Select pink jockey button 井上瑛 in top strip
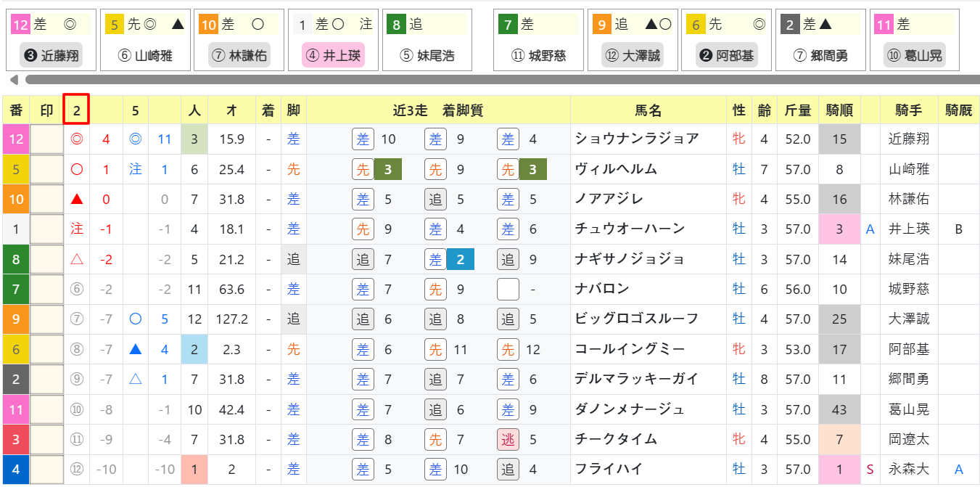Image resolution: width=980 pixels, height=487 pixels. tap(333, 55)
